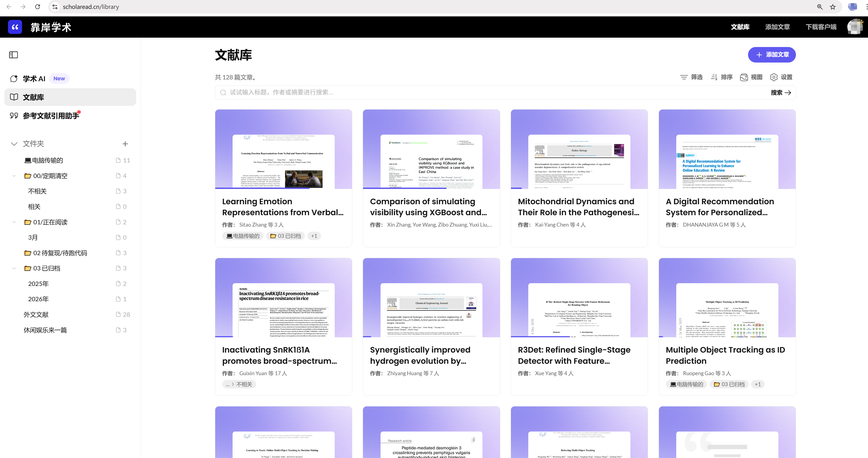Open 参考文献引用助手 in the sidebar
Image resolution: width=868 pixels, height=458 pixels.
[51, 116]
